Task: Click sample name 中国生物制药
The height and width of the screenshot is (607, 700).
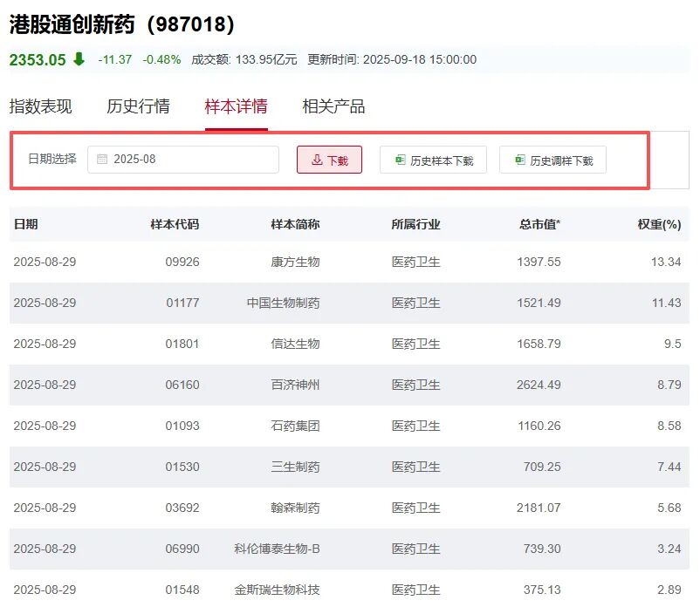Action: (x=283, y=303)
